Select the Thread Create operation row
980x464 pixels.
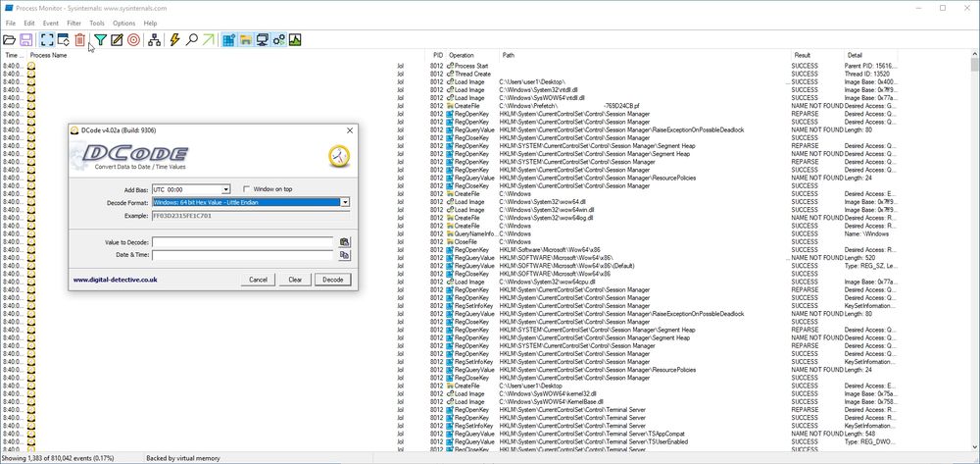[472, 74]
